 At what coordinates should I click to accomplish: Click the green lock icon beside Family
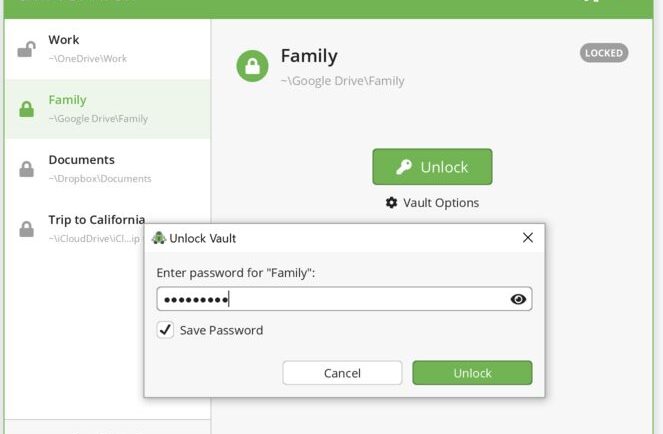(26, 109)
